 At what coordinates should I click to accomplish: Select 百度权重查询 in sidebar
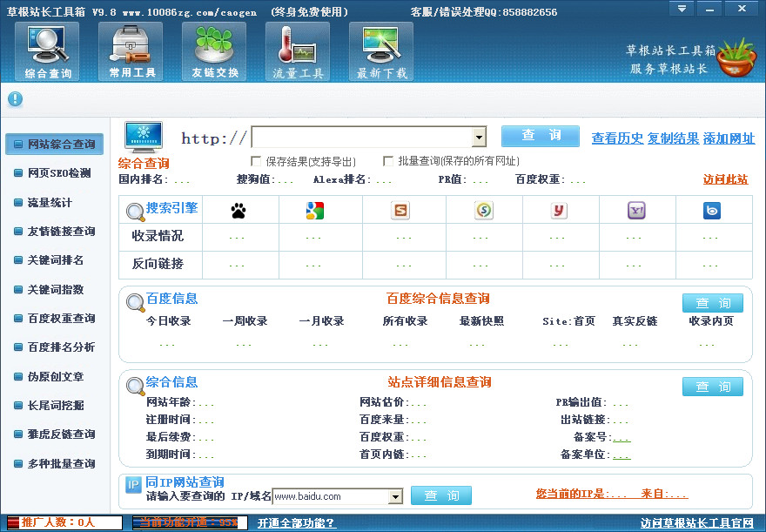click(x=54, y=318)
